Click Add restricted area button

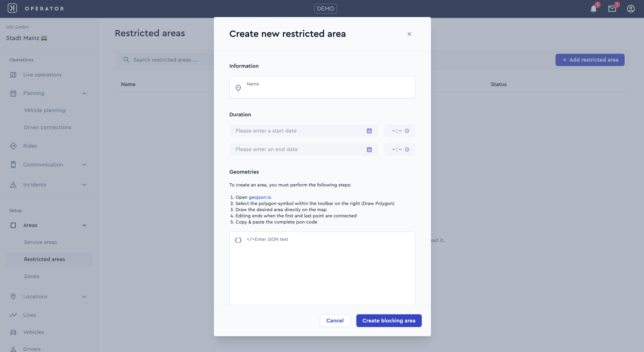(590, 60)
